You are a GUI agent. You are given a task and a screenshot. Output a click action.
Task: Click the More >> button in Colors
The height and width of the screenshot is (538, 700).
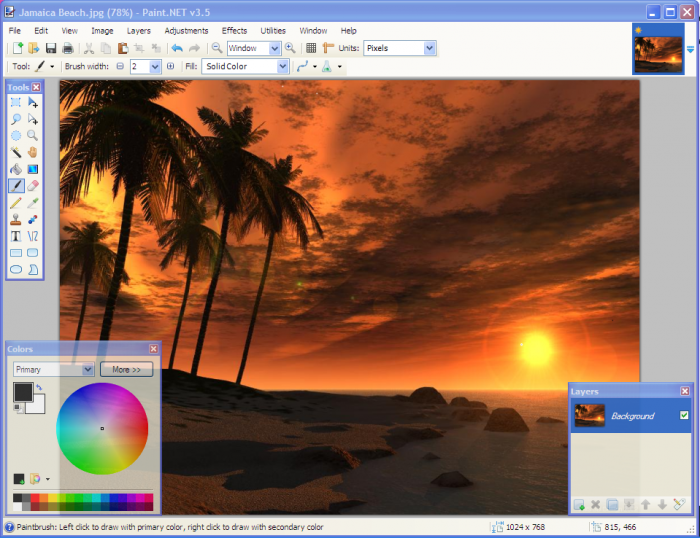(126, 369)
